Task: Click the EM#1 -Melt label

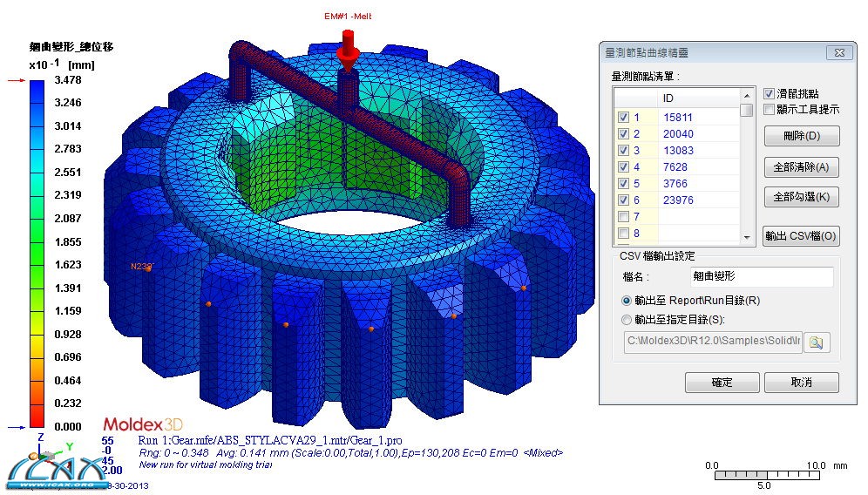Action: point(348,17)
